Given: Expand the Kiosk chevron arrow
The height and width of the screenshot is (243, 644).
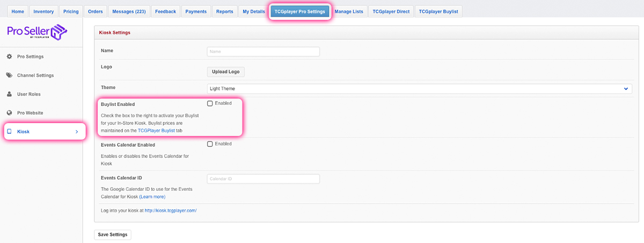Looking at the screenshot, I should click(x=77, y=132).
